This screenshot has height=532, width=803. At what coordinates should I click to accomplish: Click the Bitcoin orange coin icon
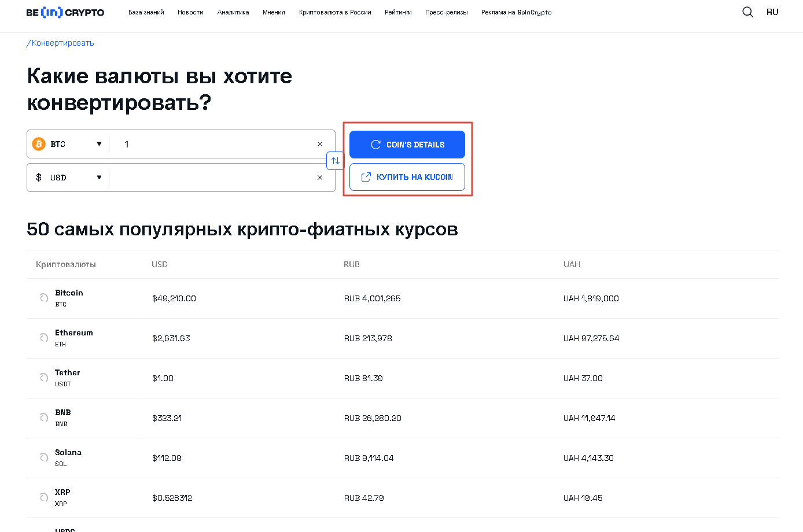pyautogui.click(x=39, y=144)
